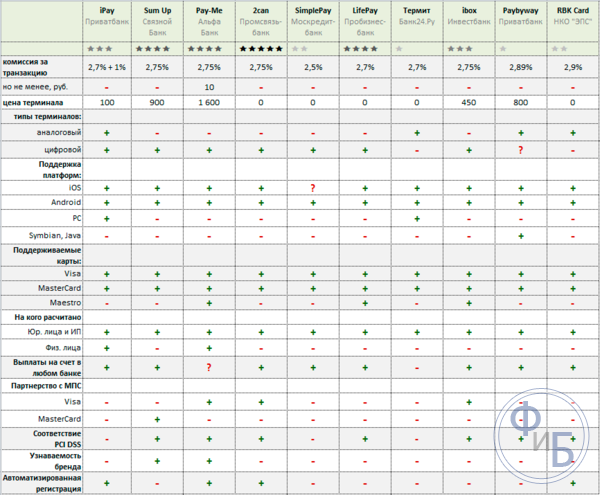Image resolution: width=600 pixels, height=496 pixels.
Task: Click the row label но не менее, руб.
Action: 35,87
